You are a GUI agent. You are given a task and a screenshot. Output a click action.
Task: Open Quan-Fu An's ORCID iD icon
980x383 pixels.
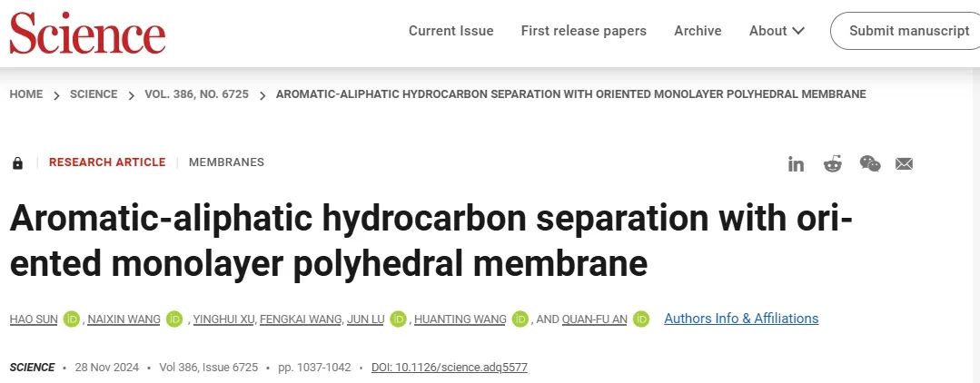[x=641, y=319]
